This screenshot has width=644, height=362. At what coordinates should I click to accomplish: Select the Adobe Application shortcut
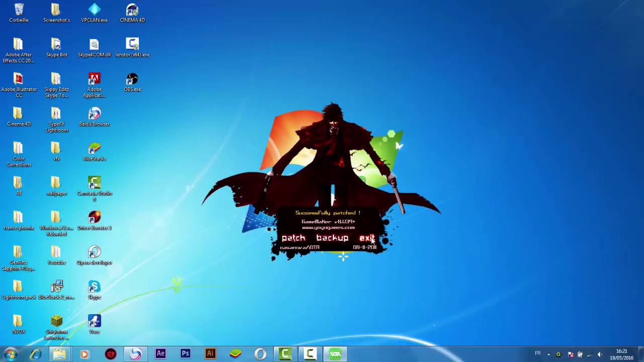94,85
